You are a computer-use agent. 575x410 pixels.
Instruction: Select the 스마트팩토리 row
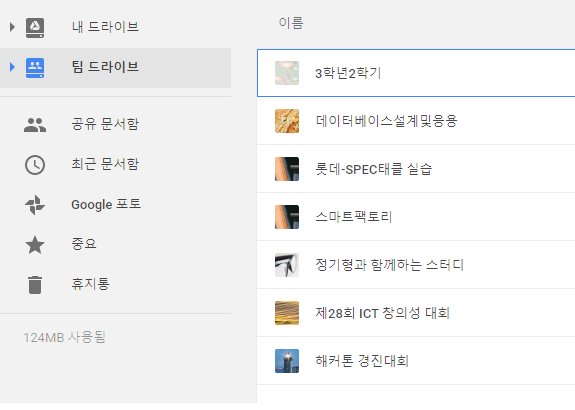[416, 217]
